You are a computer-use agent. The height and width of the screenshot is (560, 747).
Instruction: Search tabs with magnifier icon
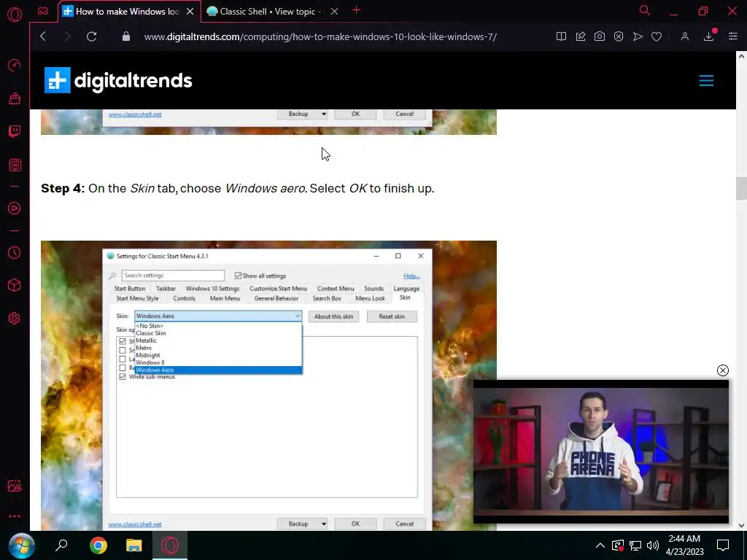pyautogui.click(x=645, y=10)
